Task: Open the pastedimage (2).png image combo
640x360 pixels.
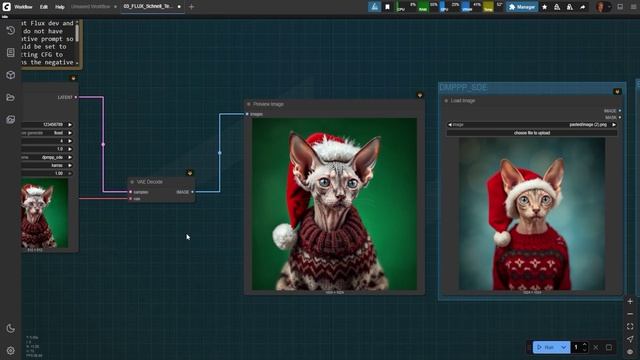Action: (x=531, y=124)
